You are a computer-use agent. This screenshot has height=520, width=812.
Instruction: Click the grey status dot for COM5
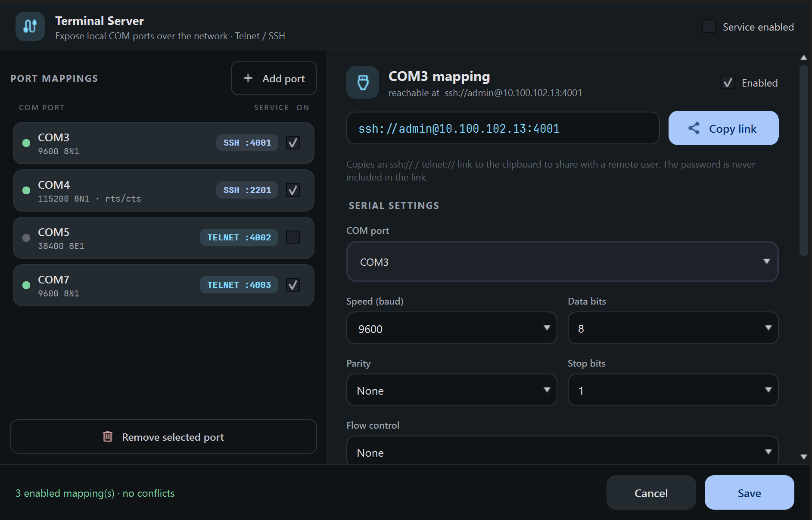26,238
